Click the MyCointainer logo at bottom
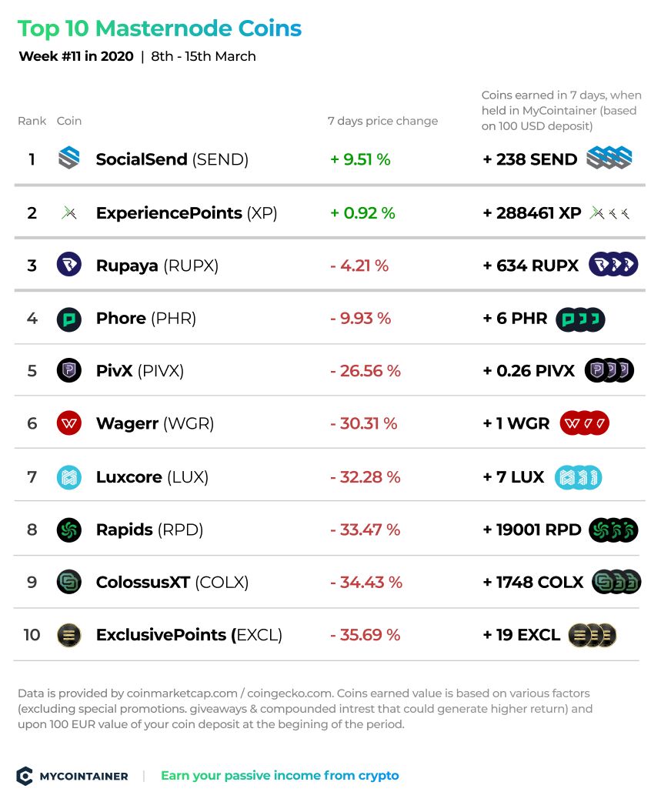 (72, 776)
